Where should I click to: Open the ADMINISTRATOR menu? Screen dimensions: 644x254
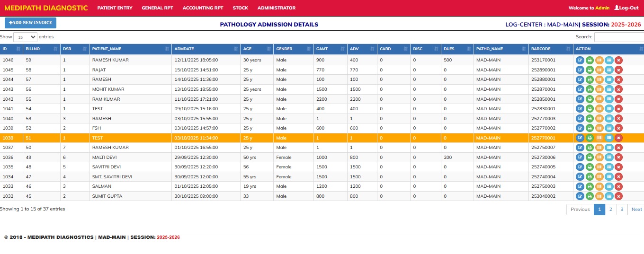click(276, 8)
